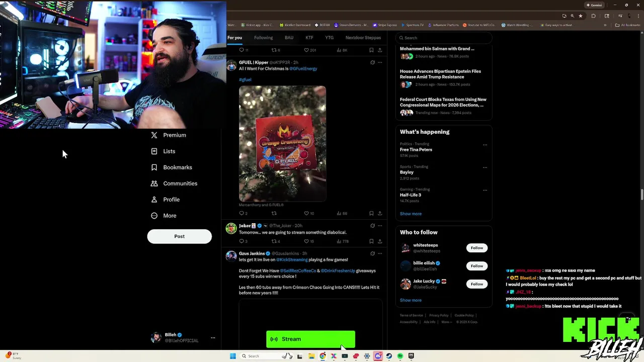Open Spotify from the taskbar
This screenshot has height=362, width=644.
400,356
